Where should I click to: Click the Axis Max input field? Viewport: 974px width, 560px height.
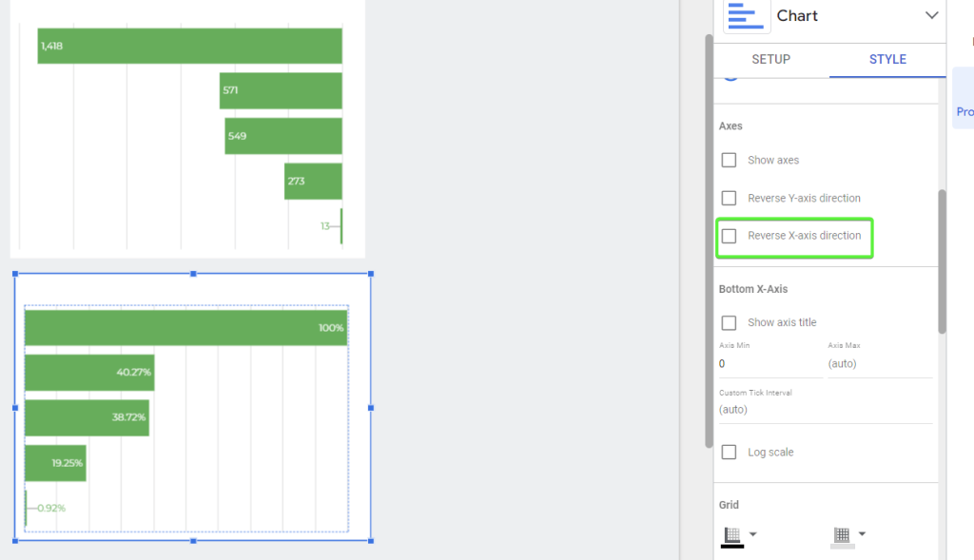pyautogui.click(x=880, y=364)
